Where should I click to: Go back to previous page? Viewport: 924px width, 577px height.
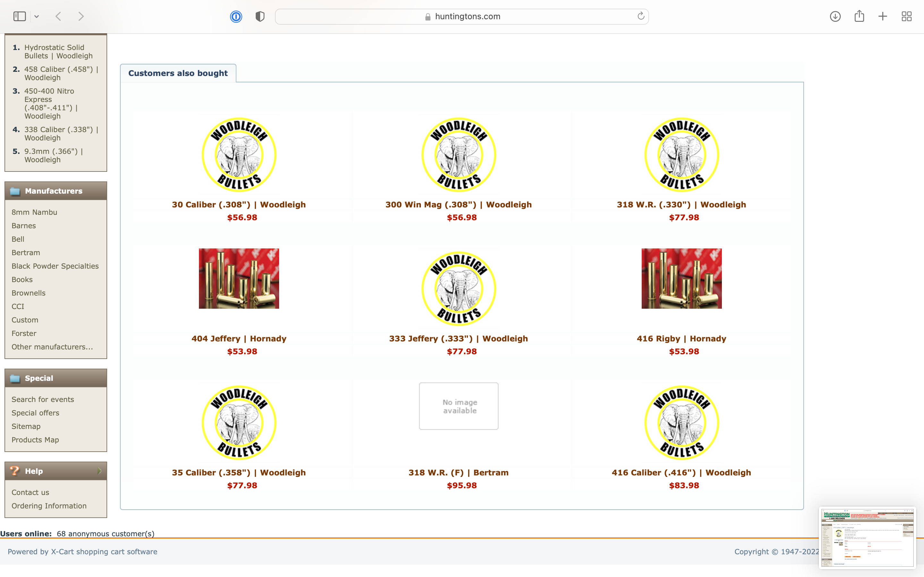pyautogui.click(x=58, y=16)
